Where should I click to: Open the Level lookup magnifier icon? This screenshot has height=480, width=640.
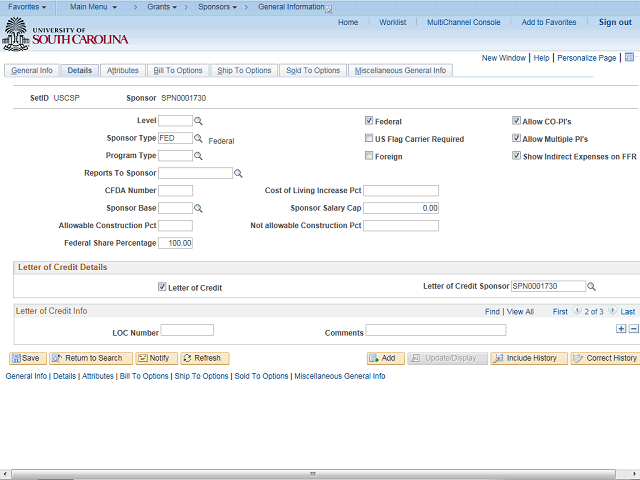pos(198,121)
